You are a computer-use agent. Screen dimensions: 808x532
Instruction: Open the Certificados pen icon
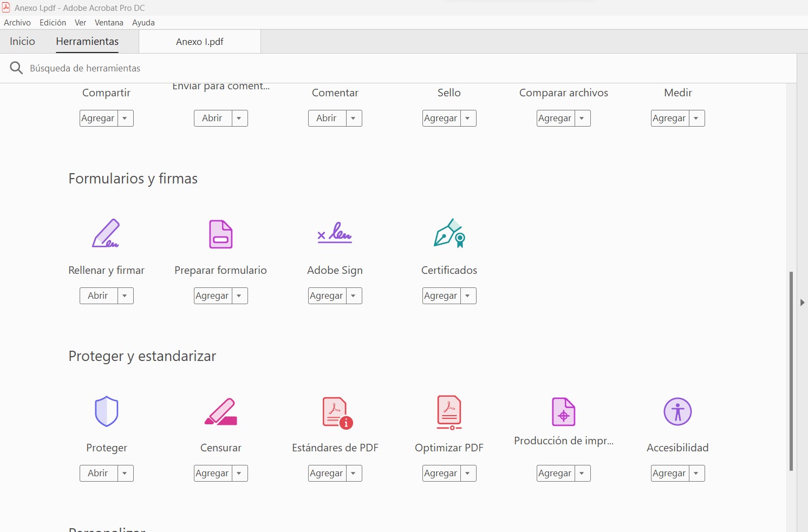[x=449, y=233]
